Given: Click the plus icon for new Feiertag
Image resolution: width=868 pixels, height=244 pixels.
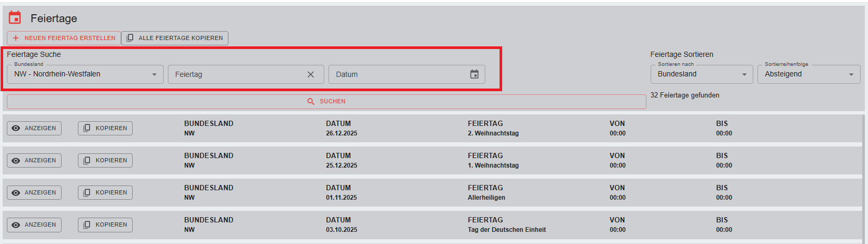Looking at the screenshot, I should click(x=16, y=38).
